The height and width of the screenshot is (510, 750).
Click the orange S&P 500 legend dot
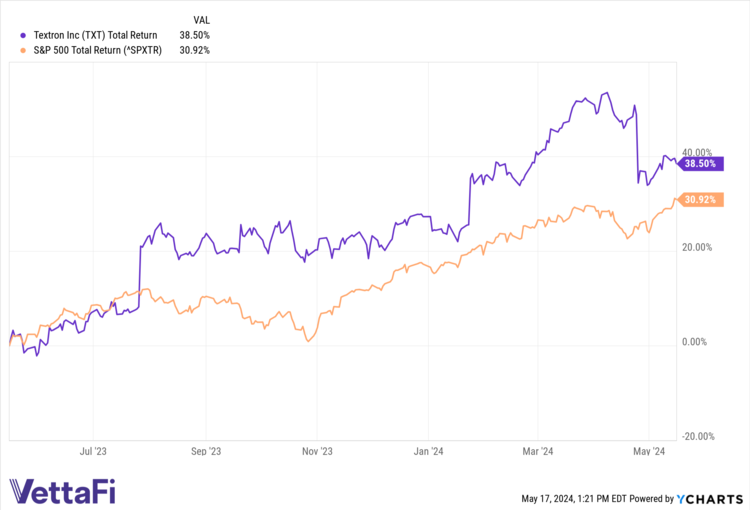point(23,49)
